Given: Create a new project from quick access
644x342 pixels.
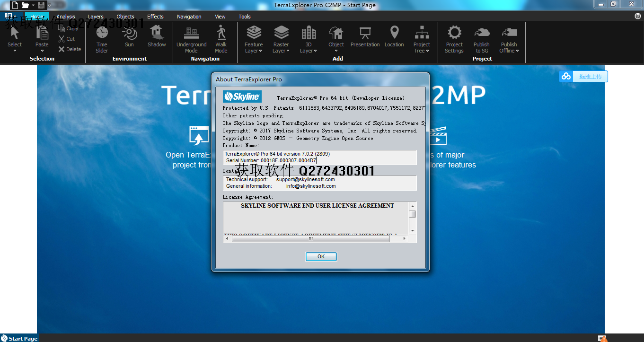Looking at the screenshot, I should tap(14, 5).
